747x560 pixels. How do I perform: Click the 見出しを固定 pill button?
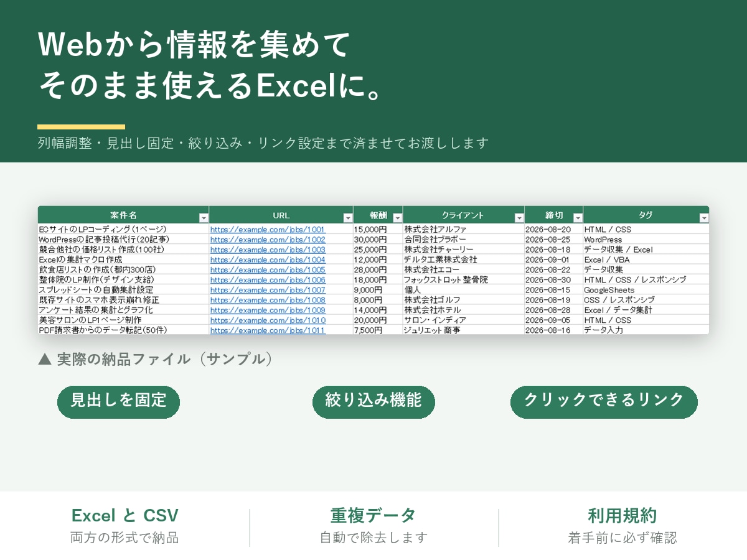(x=118, y=402)
